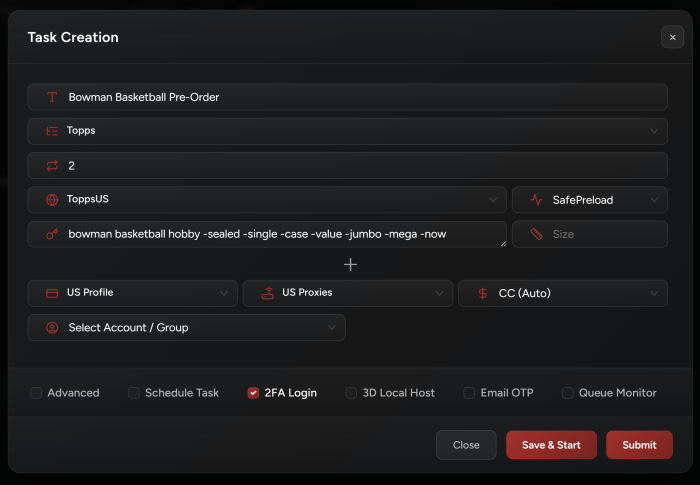Click the keywords field resize handle

(503, 244)
